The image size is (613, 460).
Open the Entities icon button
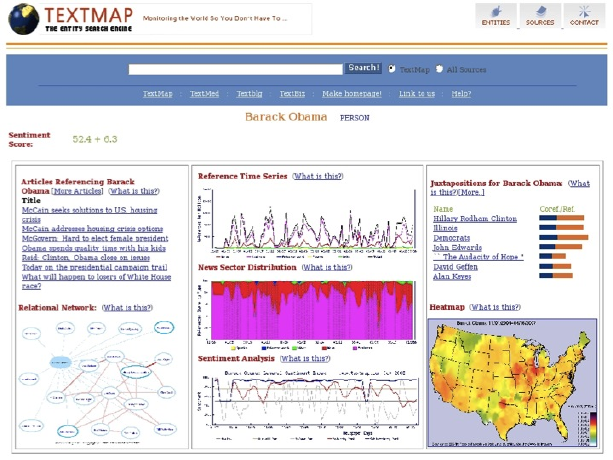tap(496, 16)
